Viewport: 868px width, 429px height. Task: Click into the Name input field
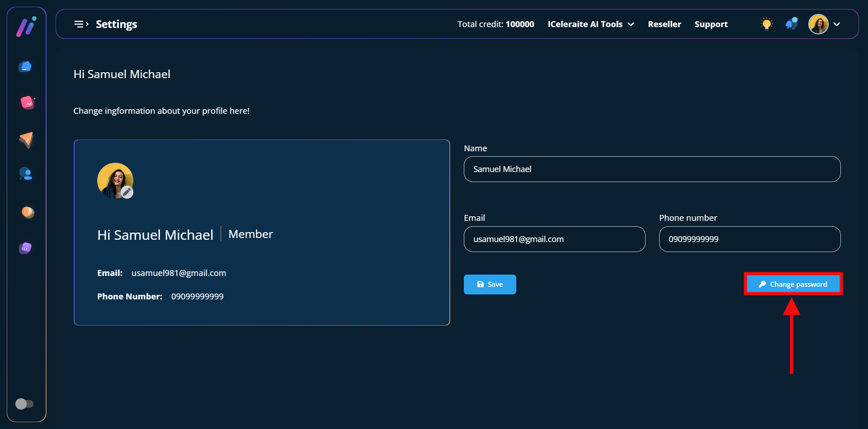click(652, 169)
